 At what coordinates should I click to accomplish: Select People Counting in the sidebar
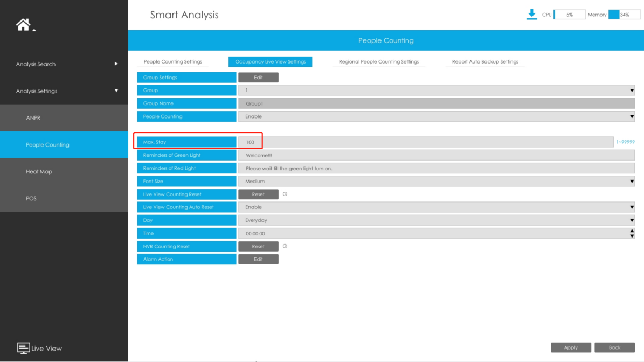tap(64, 144)
